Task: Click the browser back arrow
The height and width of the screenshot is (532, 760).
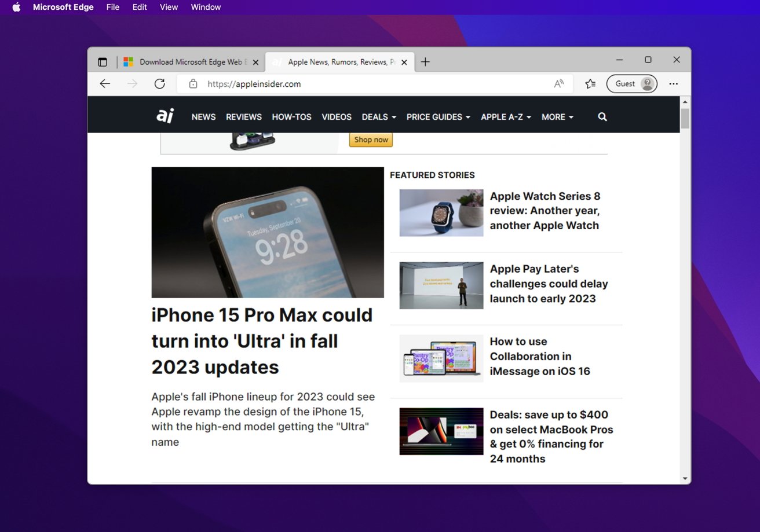Action: click(x=105, y=84)
